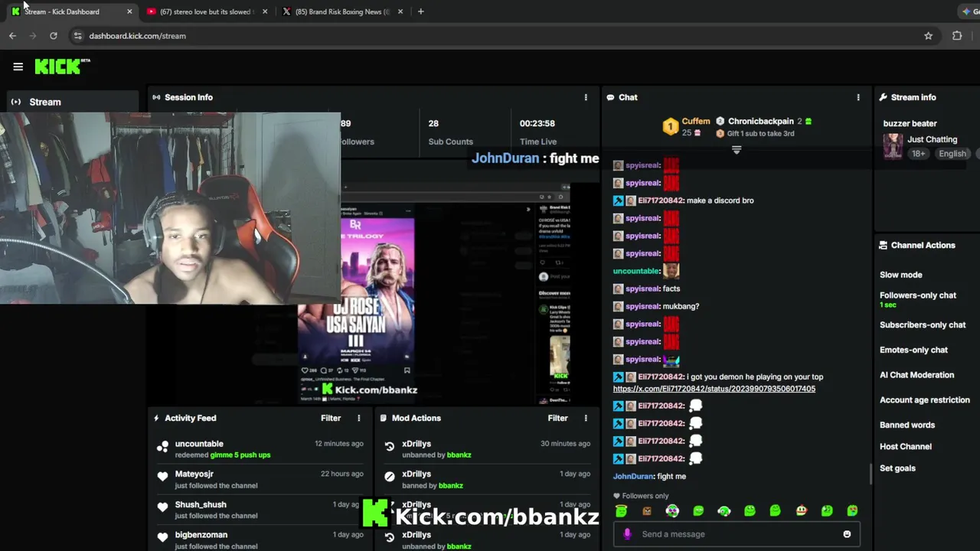
Task: Click 'gimme 5 push ups' reward link
Action: click(x=240, y=455)
